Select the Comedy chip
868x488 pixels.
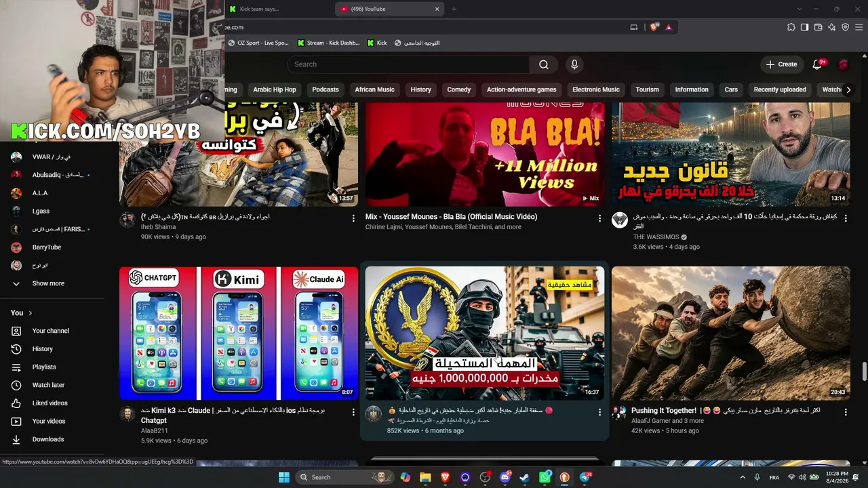pyautogui.click(x=459, y=89)
